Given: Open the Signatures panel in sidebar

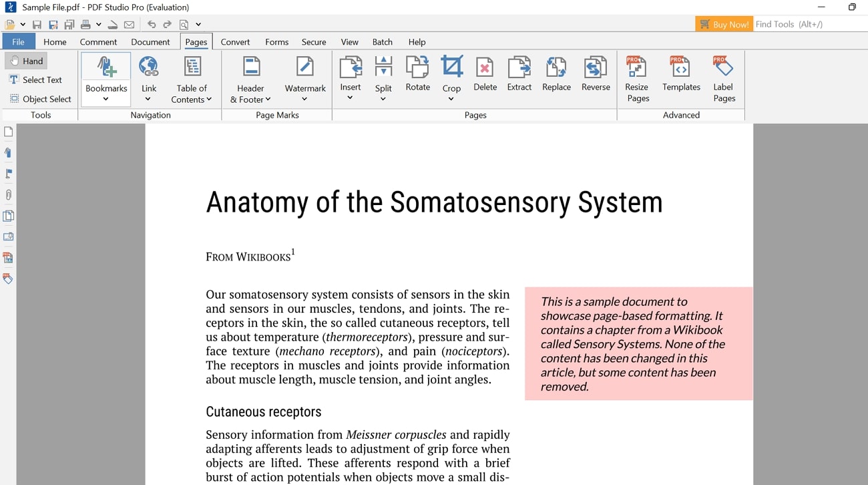Looking at the screenshot, I should pos(8,236).
